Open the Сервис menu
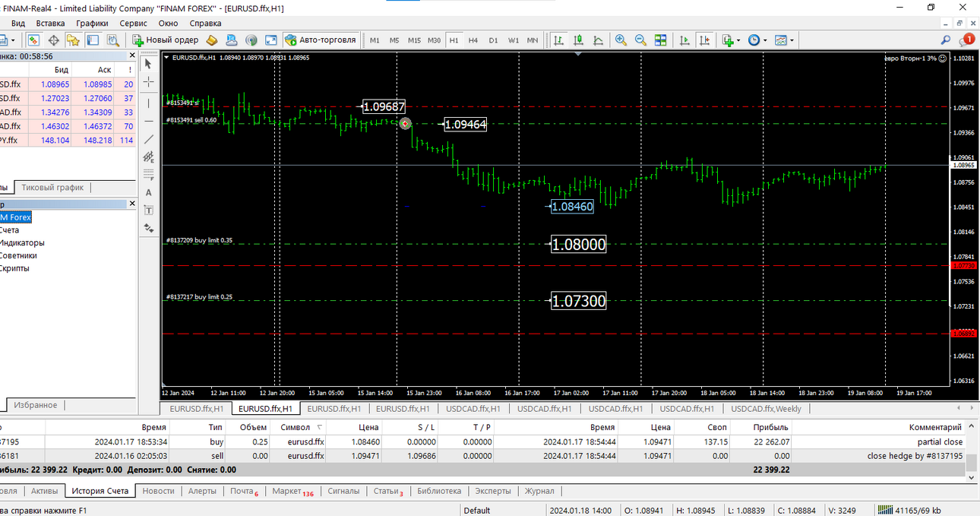Viewport: 980px width, 516px height. [x=134, y=24]
